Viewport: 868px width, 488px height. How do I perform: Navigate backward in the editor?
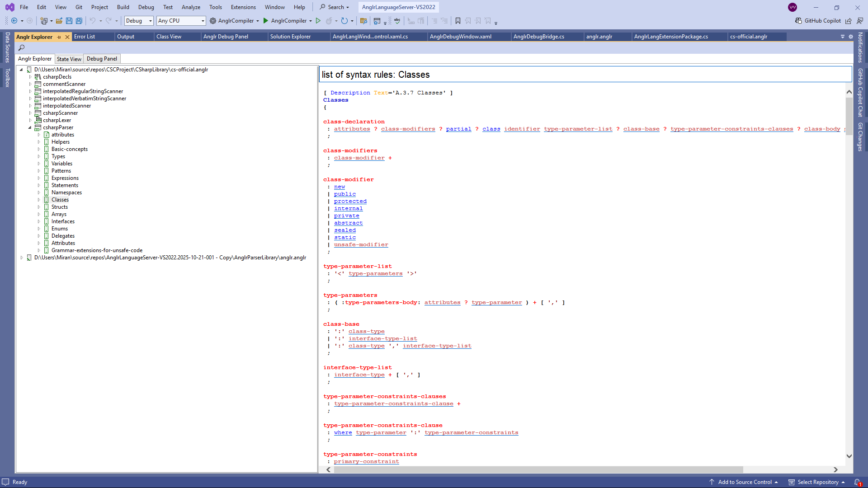coord(14,21)
